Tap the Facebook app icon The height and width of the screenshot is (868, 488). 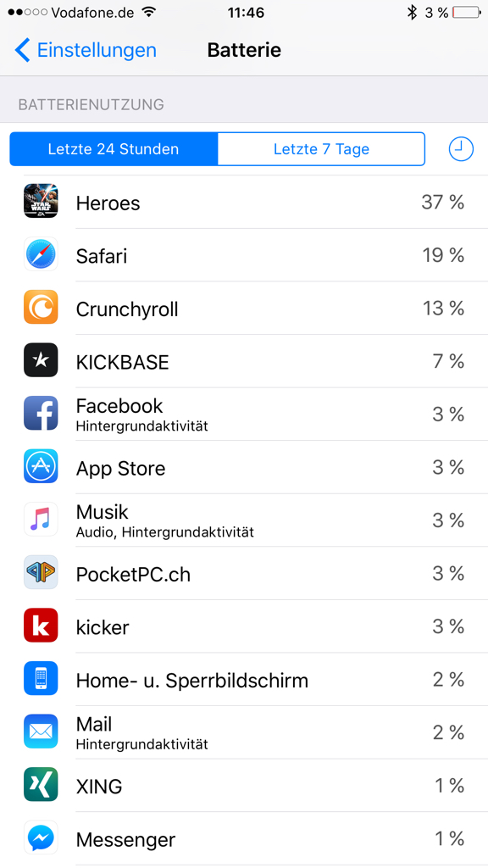41,414
